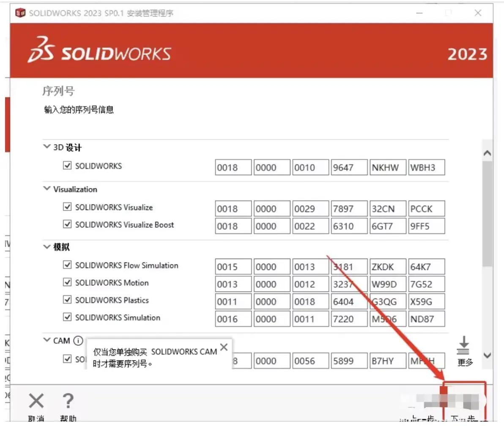Click CAM serial field containing 0056
Screen dimensions: 504x431
point(310,361)
